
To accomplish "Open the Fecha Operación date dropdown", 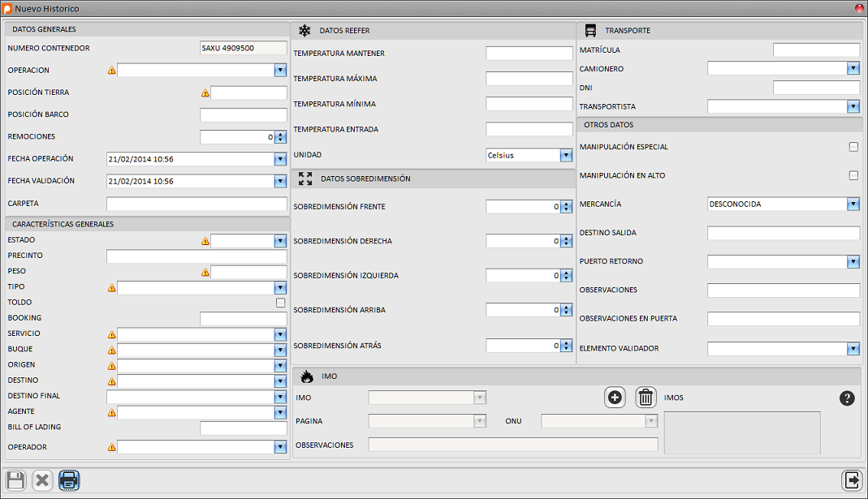I will [x=280, y=159].
